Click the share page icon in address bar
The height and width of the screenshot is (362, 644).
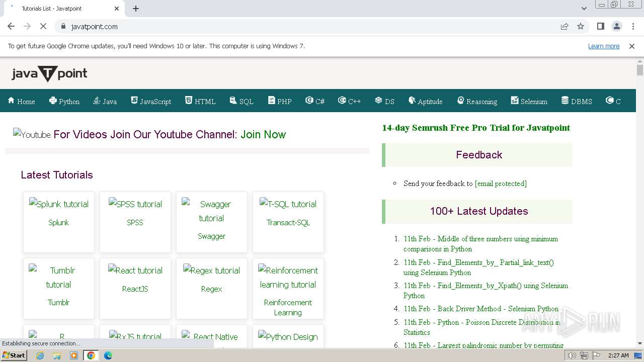point(565,26)
